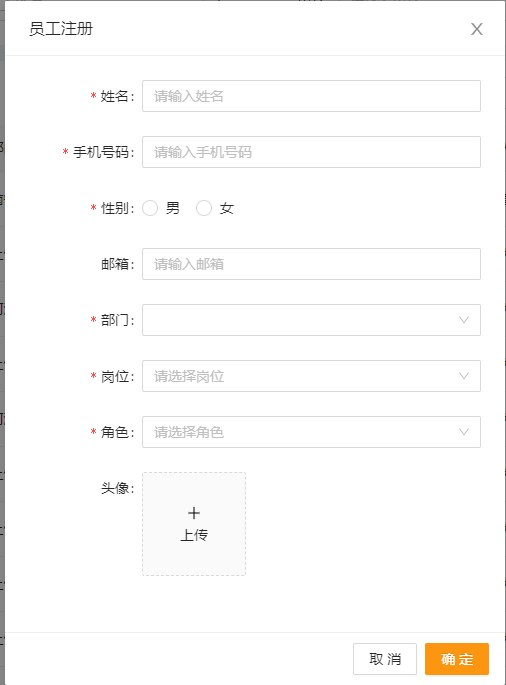Click the plus icon in avatar upload box
This screenshot has width=506, height=685.
click(x=194, y=513)
